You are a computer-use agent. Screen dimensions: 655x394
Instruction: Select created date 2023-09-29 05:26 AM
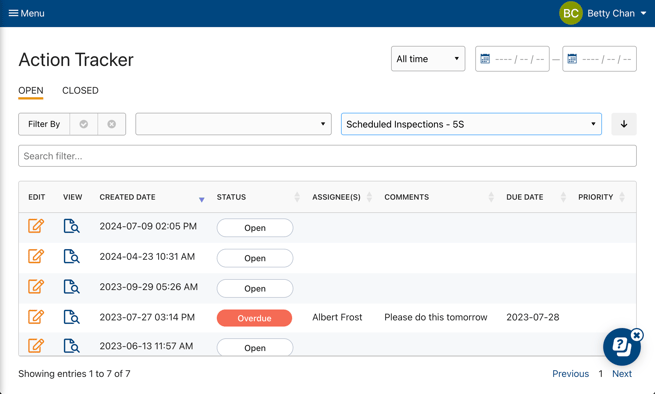(148, 287)
